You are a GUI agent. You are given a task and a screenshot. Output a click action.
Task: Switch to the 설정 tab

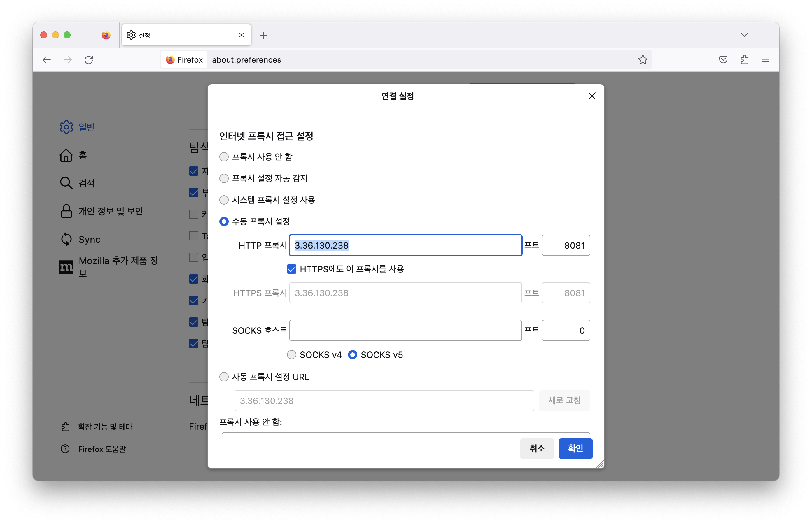click(x=186, y=35)
